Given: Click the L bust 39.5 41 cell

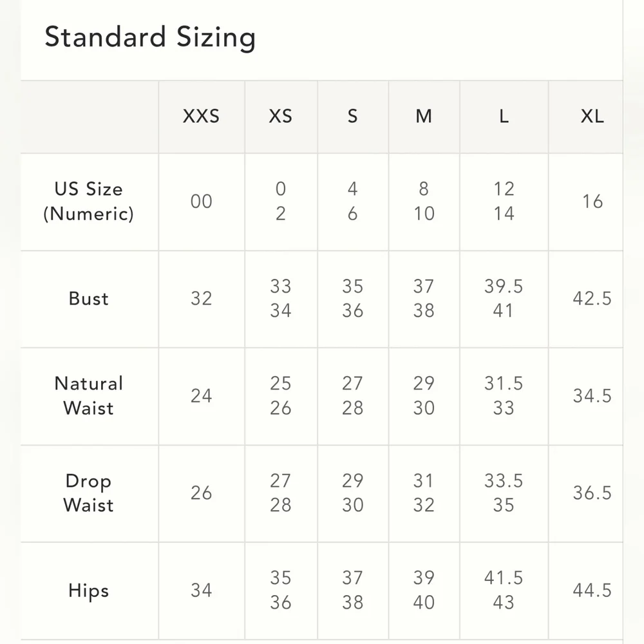Looking at the screenshot, I should pyautogui.click(x=504, y=299).
